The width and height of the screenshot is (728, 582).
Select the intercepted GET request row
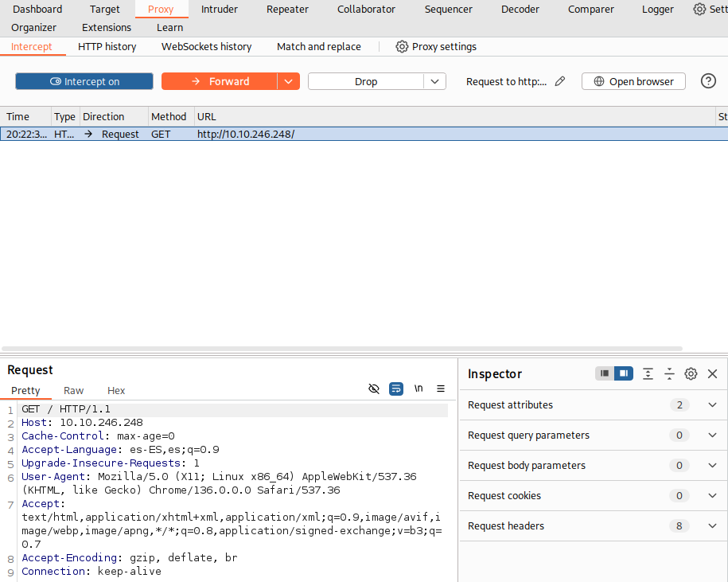pyautogui.click(x=364, y=135)
